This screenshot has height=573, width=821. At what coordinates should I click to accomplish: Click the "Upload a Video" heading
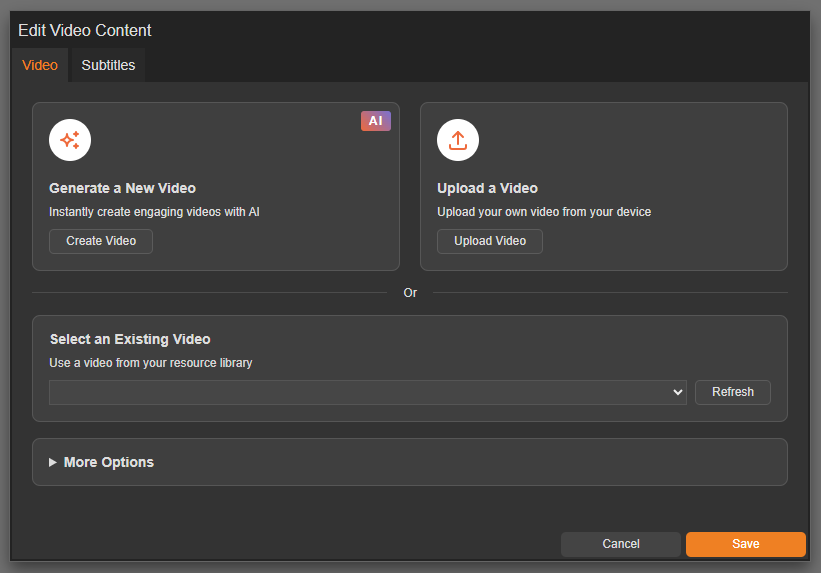click(487, 188)
